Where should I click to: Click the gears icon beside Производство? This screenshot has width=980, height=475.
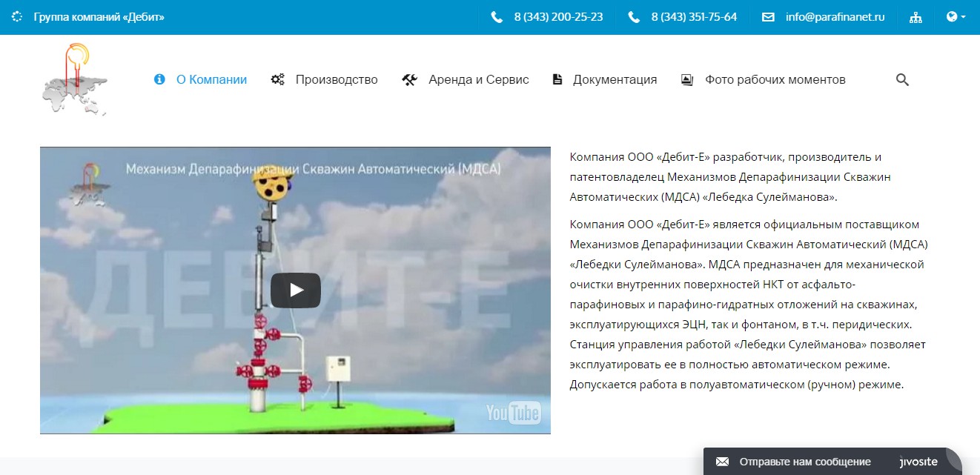pos(278,79)
